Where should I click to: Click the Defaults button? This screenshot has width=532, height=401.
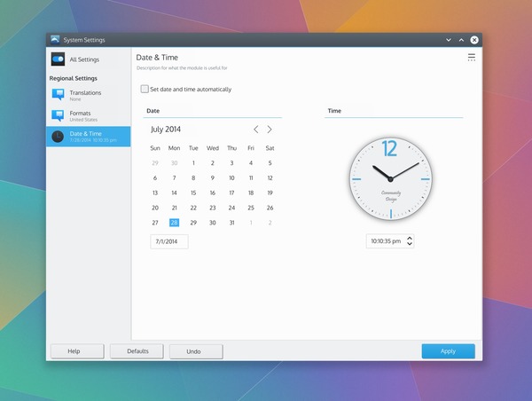137,351
